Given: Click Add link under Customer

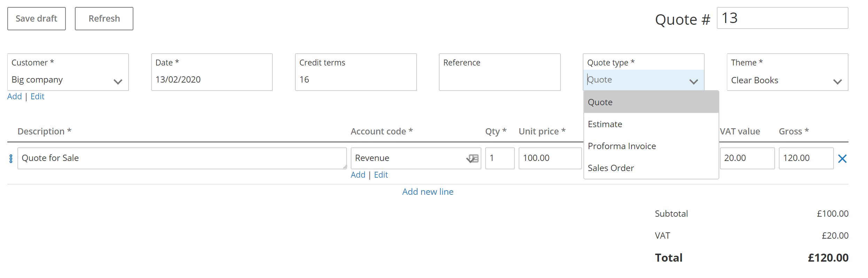Looking at the screenshot, I should point(15,96).
